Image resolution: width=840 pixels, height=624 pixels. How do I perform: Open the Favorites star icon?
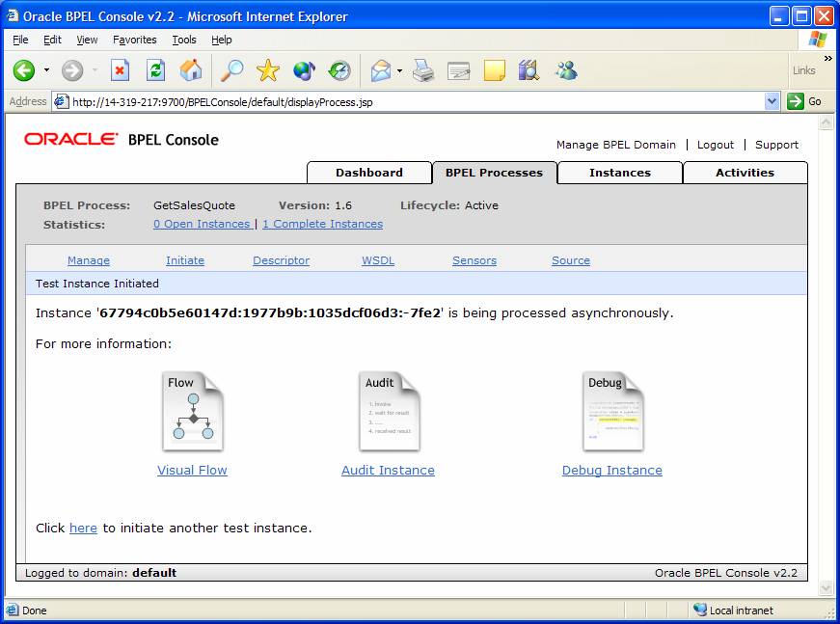(x=267, y=70)
